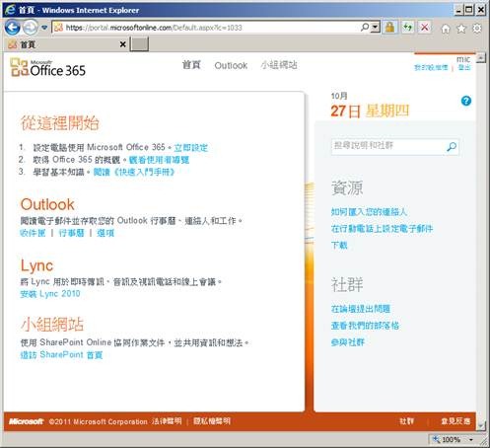Open the IE Tools gear icon
Viewport: 490px width, 448px height.
coord(477,29)
